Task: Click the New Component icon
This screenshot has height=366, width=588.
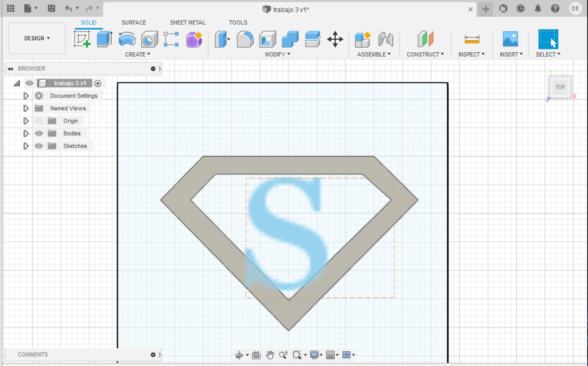Action: click(x=363, y=39)
